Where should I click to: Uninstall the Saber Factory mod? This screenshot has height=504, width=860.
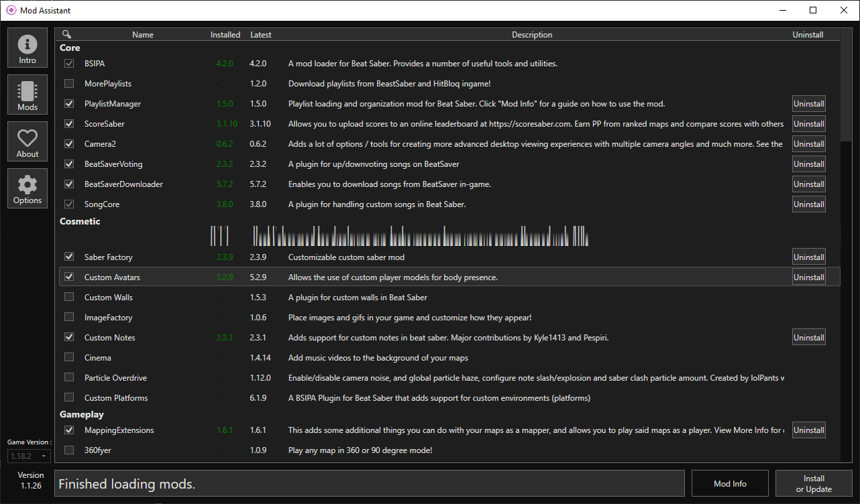pyautogui.click(x=808, y=256)
